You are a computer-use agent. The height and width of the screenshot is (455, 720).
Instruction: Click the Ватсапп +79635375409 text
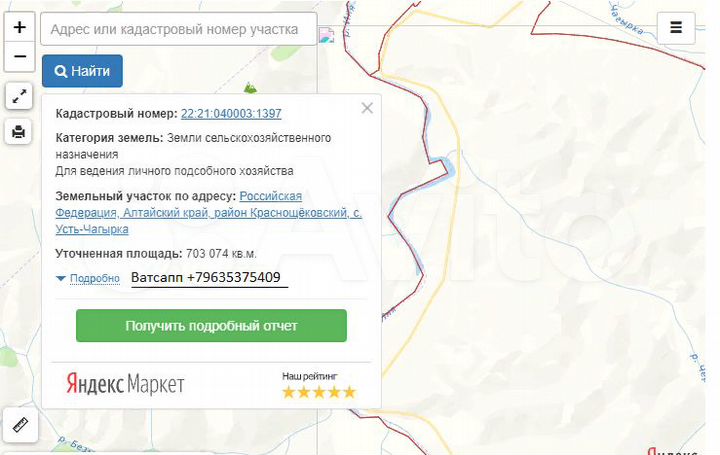tap(206, 277)
